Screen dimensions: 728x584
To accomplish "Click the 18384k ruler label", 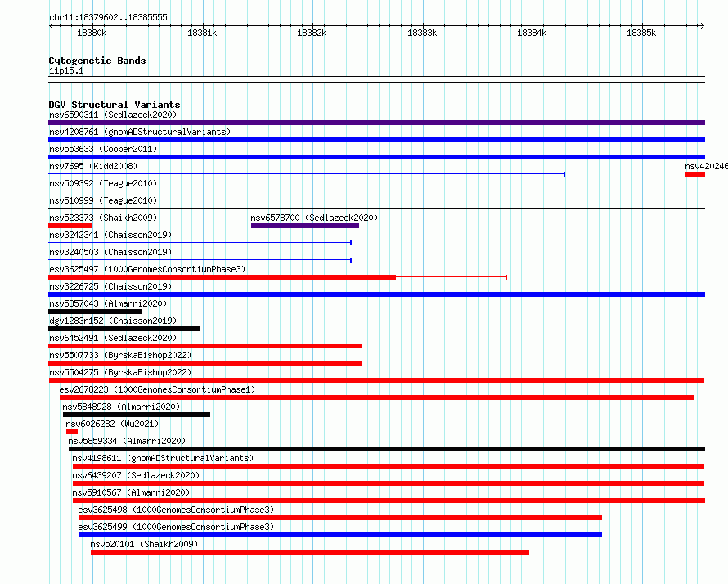I will (532, 33).
